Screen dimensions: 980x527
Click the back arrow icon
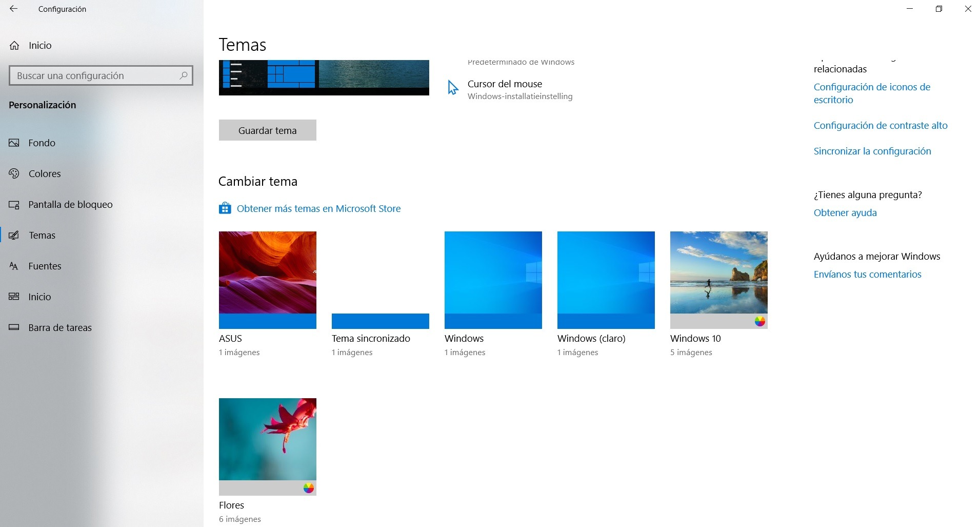pos(14,9)
